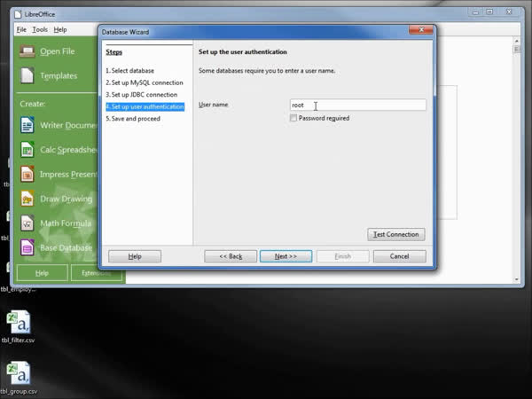
Task: Click Next to proceed in wizard
Action: [286, 256]
